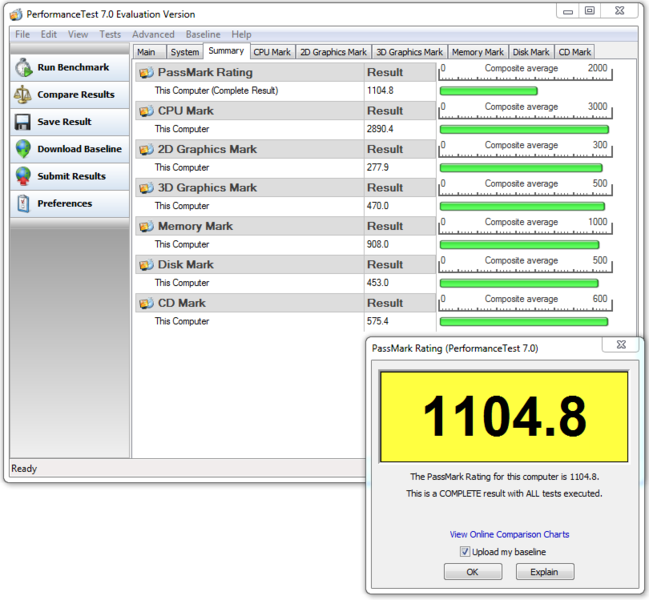This screenshot has width=649, height=600.
Task: Click the Download Baseline button label
Action: tap(79, 149)
